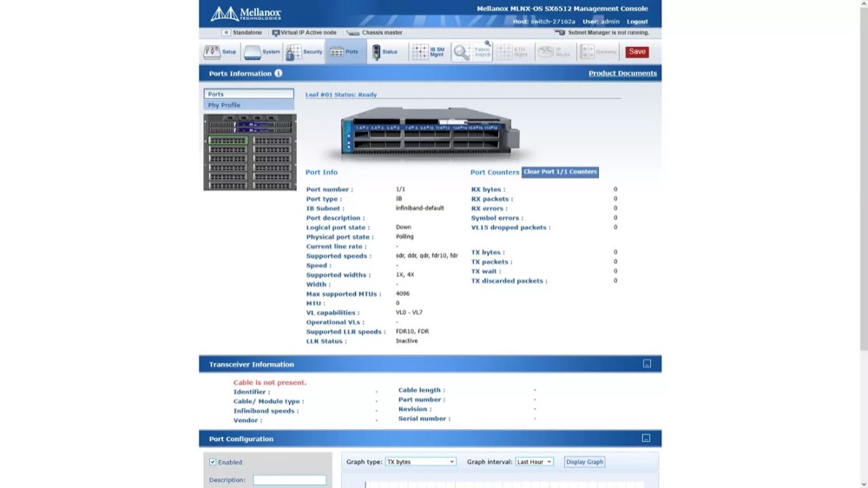Click the 'Down' logical port state value
868x488 pixels.
coord(404,228)
